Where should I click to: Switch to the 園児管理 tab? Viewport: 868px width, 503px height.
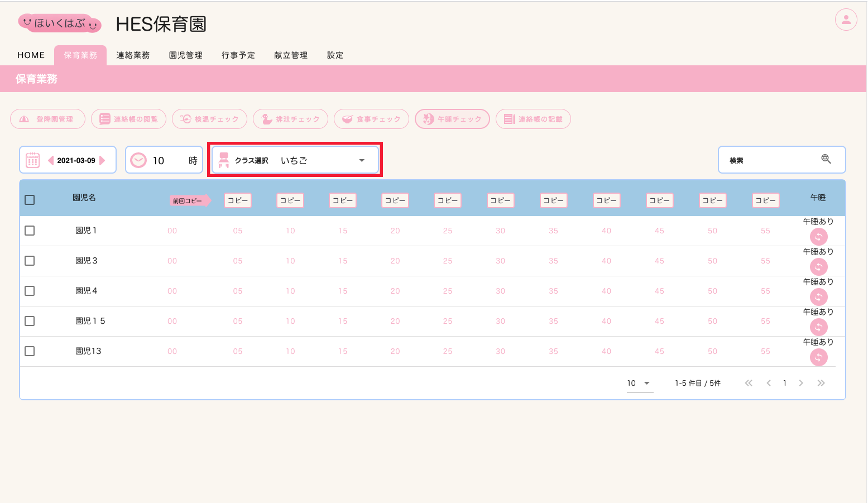coord(185,55)
